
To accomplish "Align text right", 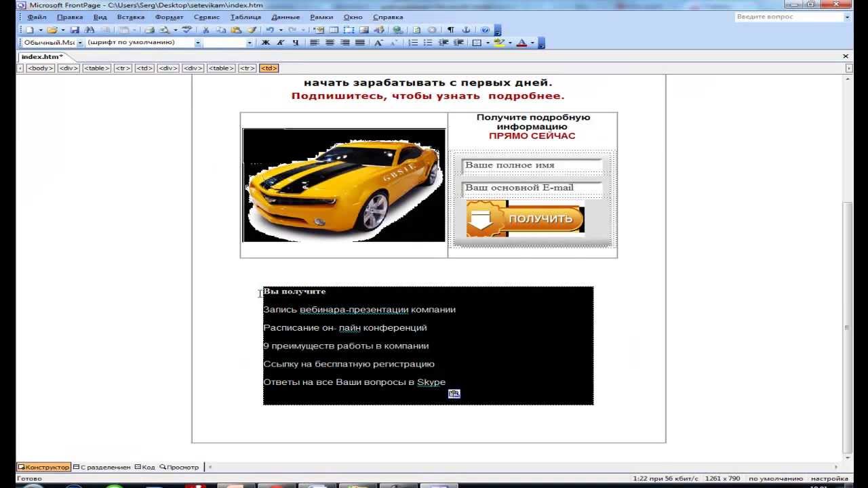I will pos(344,43).
